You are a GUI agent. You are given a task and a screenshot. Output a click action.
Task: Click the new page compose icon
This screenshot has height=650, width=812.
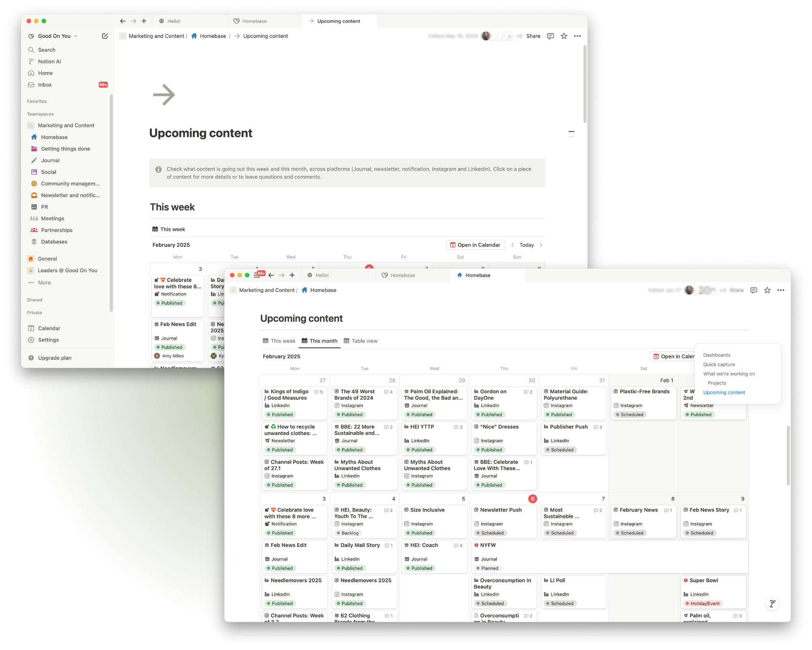(105, 36)
